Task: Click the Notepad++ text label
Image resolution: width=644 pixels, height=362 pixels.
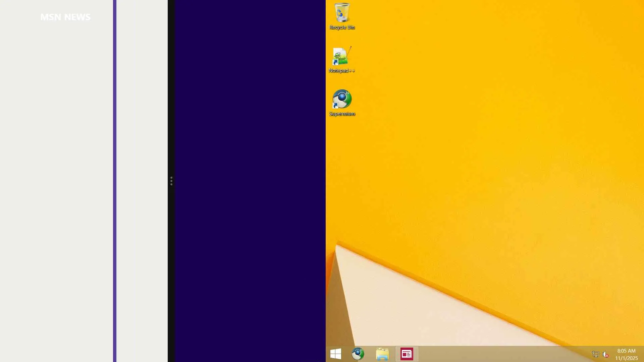Action: (342, 70)
